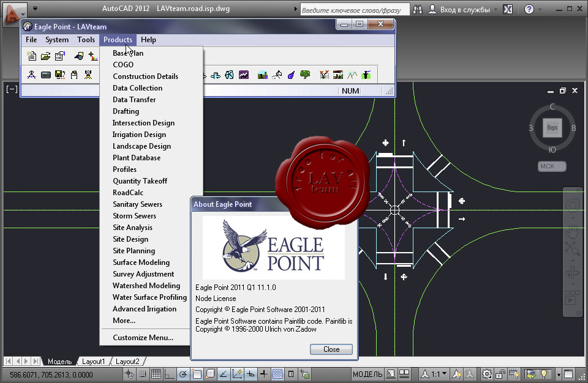Toggle Dynamic Input in status bar
The height and width of the screenshot is (383, 588).
click(x=250, y=374)
